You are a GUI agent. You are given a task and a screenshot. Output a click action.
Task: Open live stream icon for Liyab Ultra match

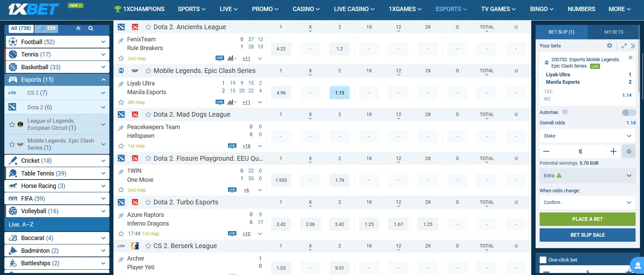click(x=219, y=102)
